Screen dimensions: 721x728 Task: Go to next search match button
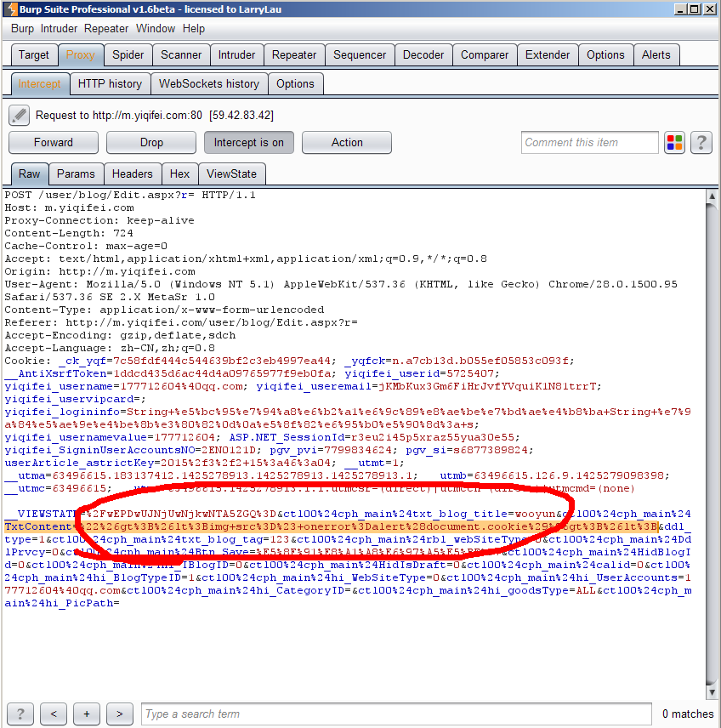pyautogui.click(x=120, y=714)
